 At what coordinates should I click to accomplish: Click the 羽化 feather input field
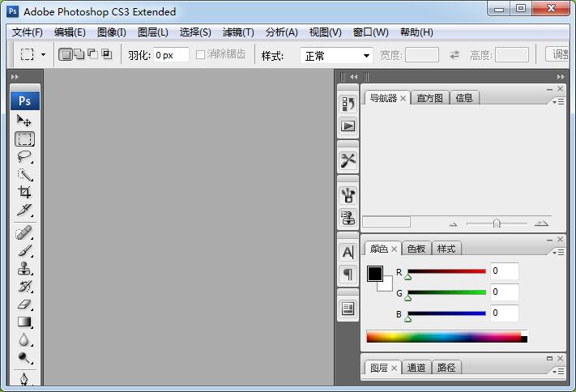(170, 55)
